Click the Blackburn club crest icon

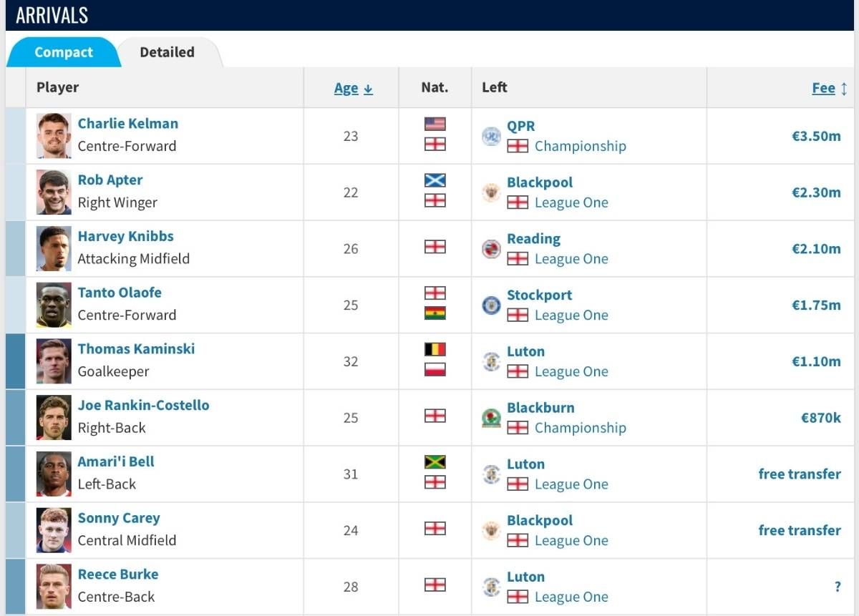(491, 418)
